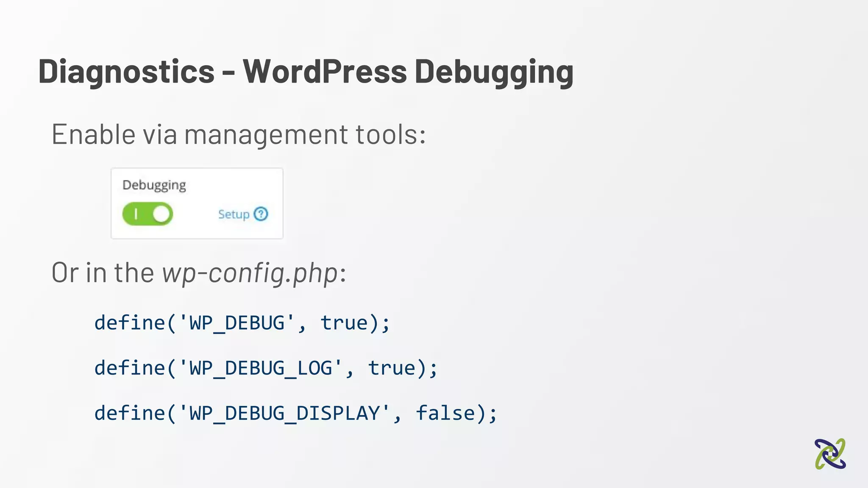Toggle the green Debugging switch
The height and width of the screenshot is (488, 868).
pyautogui.click(x=147, y=214)
